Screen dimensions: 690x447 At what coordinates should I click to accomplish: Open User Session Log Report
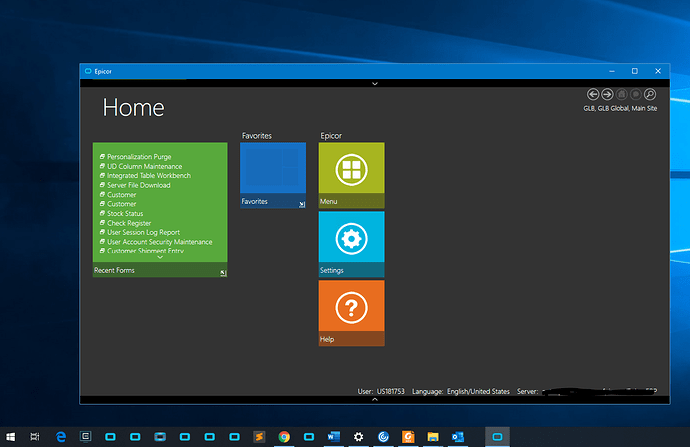[143, 232]
